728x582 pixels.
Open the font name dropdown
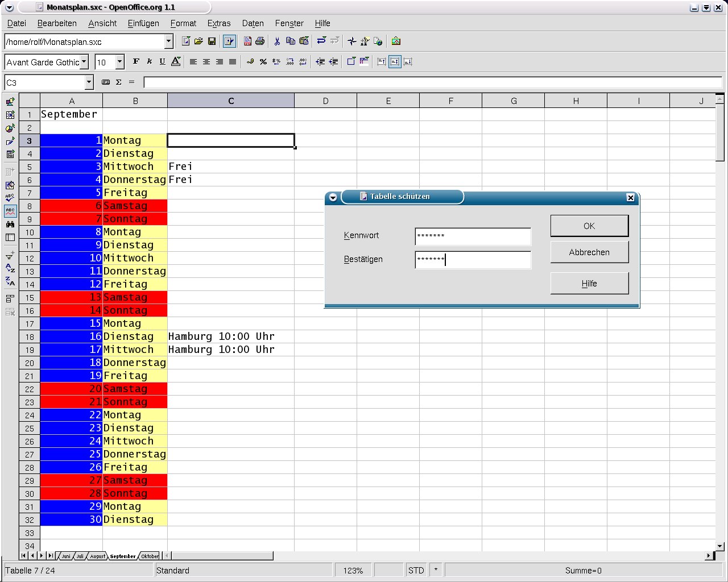(84, 62)
